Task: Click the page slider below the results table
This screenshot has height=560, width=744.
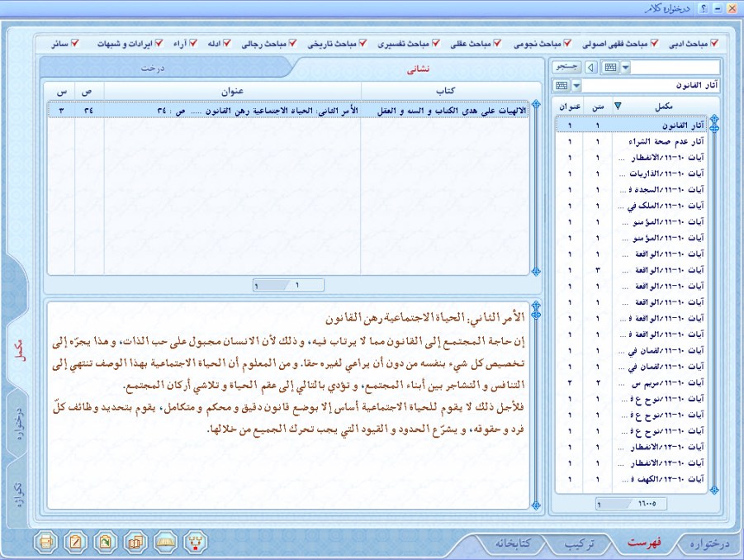Action: [290, 284]
